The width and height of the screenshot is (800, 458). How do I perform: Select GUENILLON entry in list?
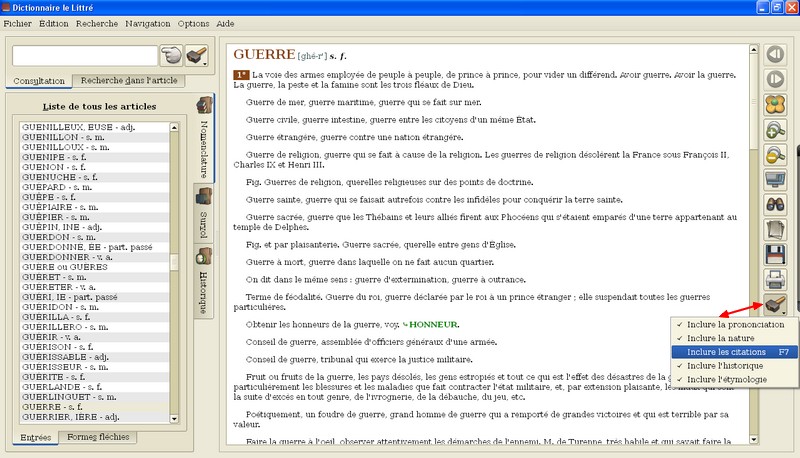pyautogui.click(x=94, y=137)
